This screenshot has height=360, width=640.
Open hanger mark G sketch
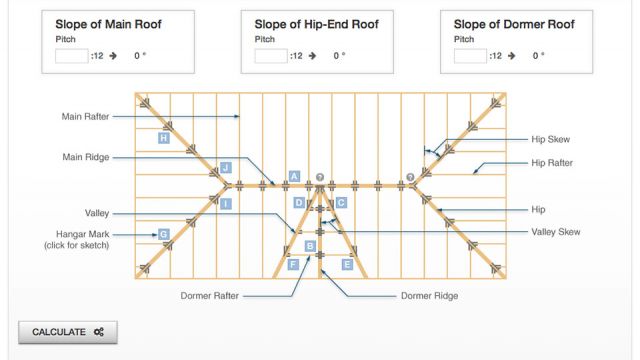click(x=163, y=234)
